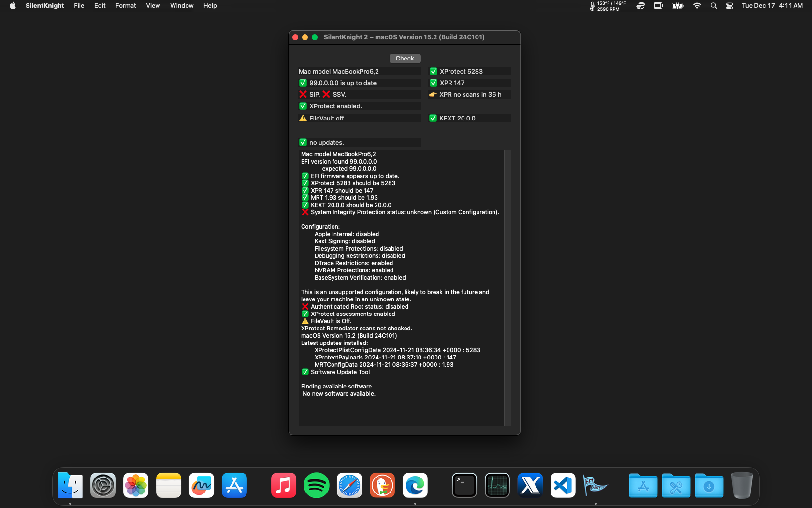Open the Xcode dock icon
The width and height of the screenshot is (812, 508).
[x=530, y=485]
